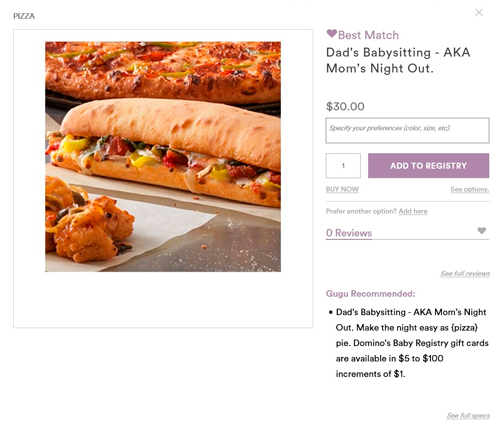Click the Add here link

pos(413,211)
